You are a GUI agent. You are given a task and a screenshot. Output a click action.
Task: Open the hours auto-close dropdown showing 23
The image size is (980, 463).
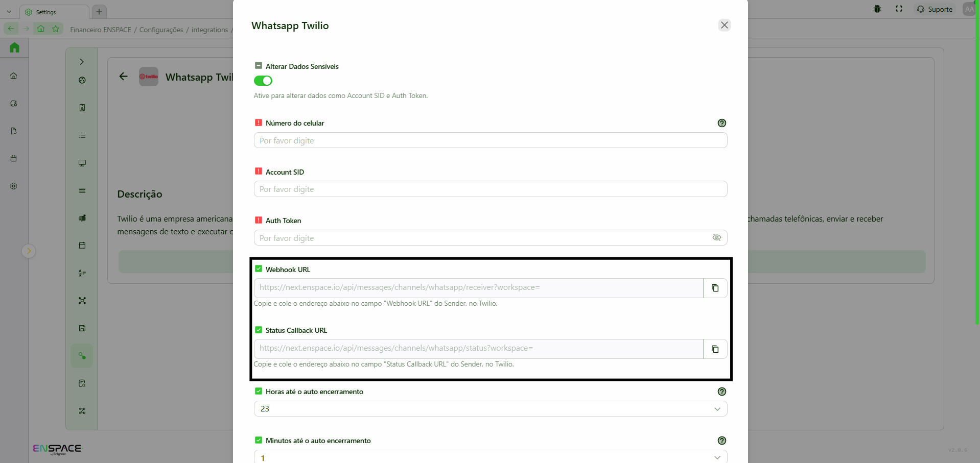tap(490, 409)
